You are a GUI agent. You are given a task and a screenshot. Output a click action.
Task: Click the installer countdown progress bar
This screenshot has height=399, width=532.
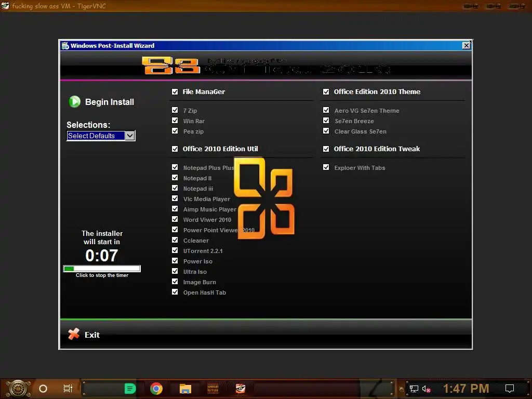point(102,269)
